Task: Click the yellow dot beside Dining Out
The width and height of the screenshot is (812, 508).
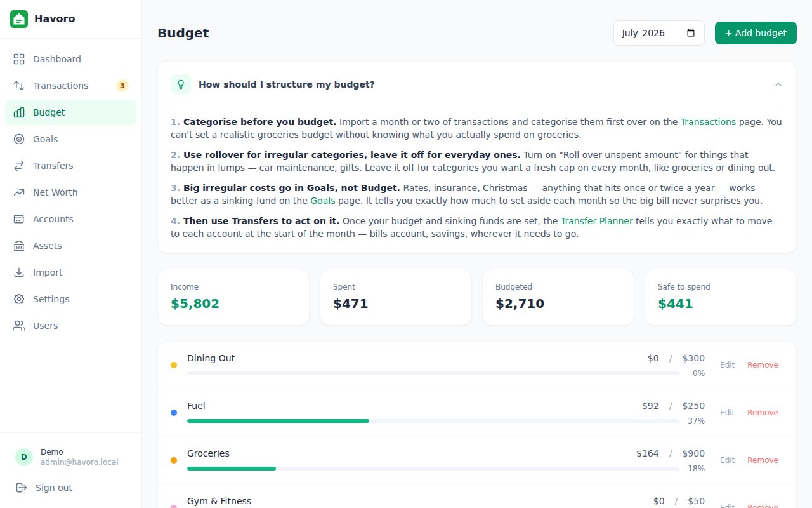Action: click(x=174, y=365)
